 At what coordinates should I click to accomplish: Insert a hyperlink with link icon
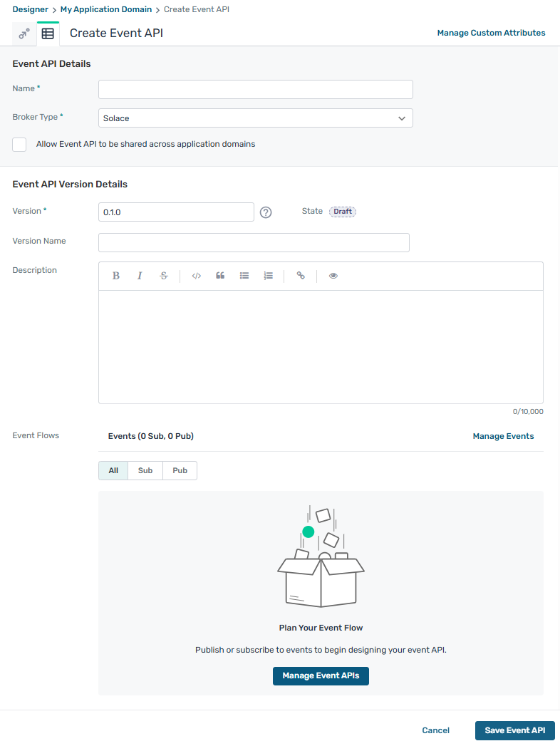tap(301, 276)
